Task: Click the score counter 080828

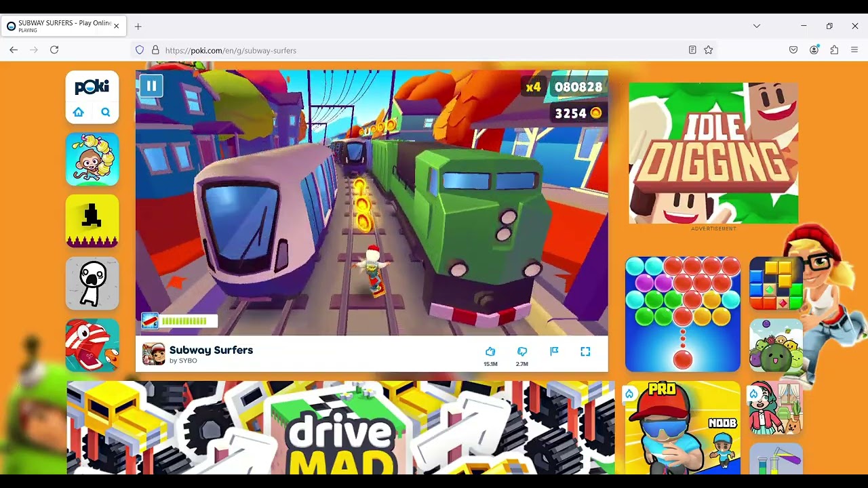Action: coord(578,87)
